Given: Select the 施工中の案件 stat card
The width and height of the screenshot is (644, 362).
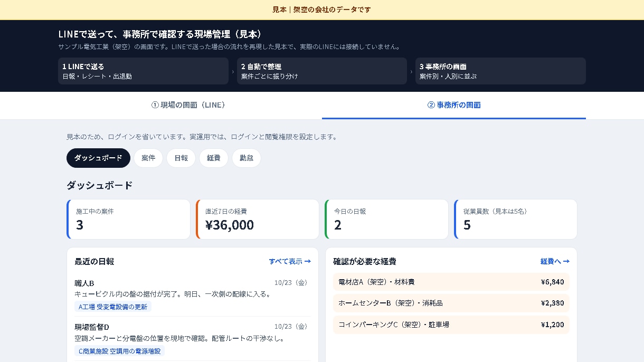Looking at the screenshot, I should click(128, 219).
